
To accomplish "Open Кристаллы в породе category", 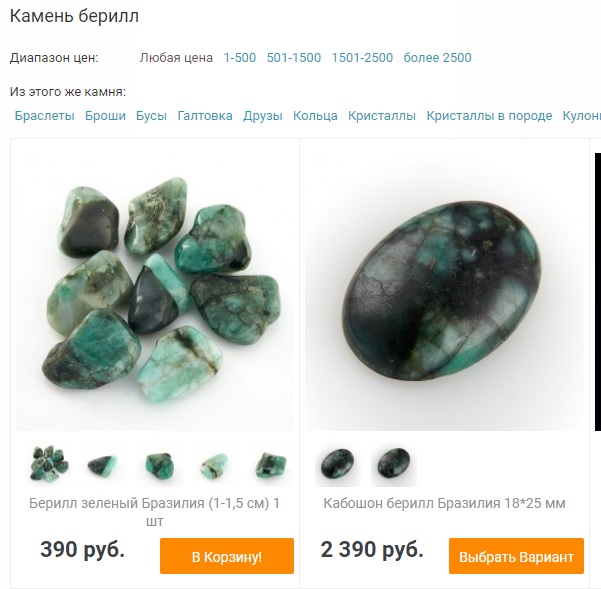I will click(x=489, y=116).
